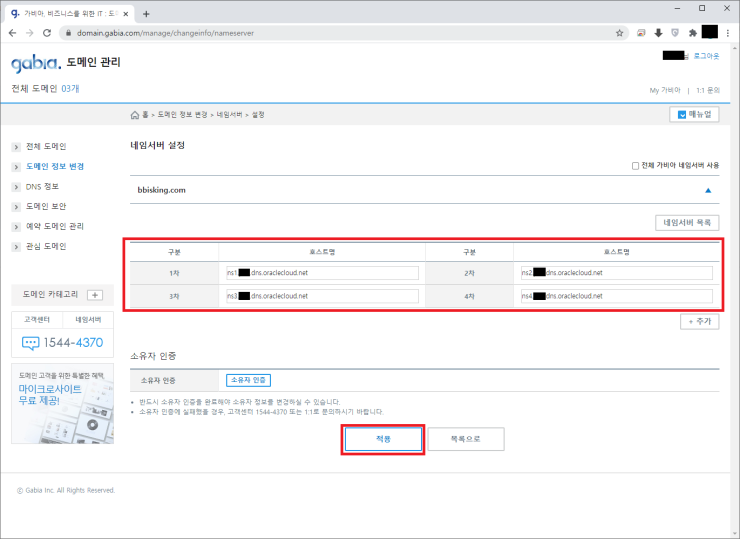Collapse the bbisking.com section arrow
Image resolution: width=740 pixels, height=539 pixels.
click(x=708, y=189)
